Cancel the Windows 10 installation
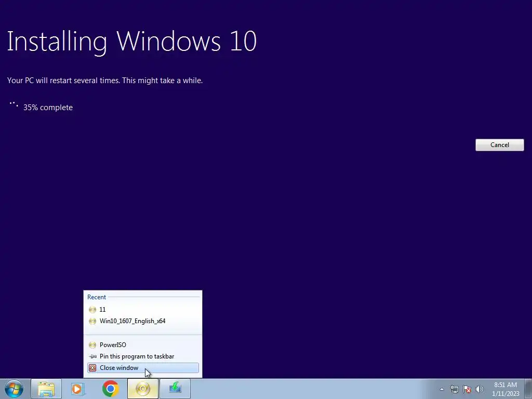Image resolution: width=532 pixels, height=399 pixels. [x=499, y=145]
